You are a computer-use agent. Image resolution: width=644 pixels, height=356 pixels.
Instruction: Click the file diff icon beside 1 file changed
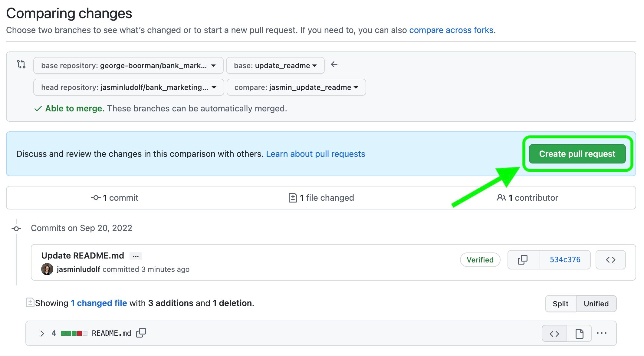tap(293, 198)
